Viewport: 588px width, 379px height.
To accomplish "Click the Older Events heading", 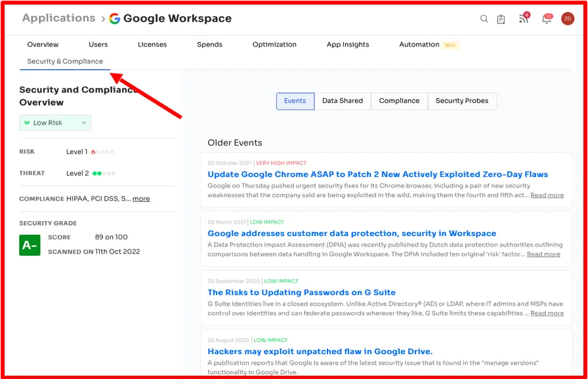I will tap(235, 143).
